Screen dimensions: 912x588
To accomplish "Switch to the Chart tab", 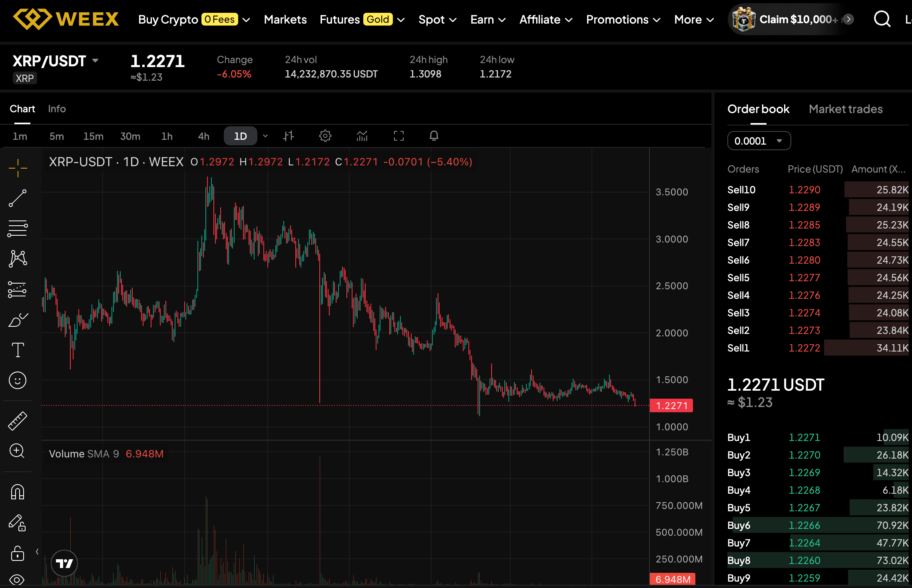I will (x=22, y=109).
